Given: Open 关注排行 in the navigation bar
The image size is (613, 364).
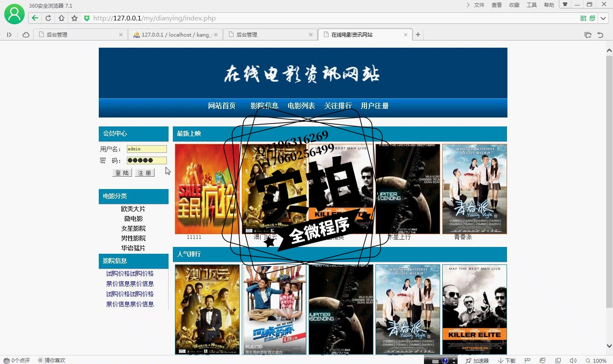Looking at the screenshot, I should click(338, 106).
